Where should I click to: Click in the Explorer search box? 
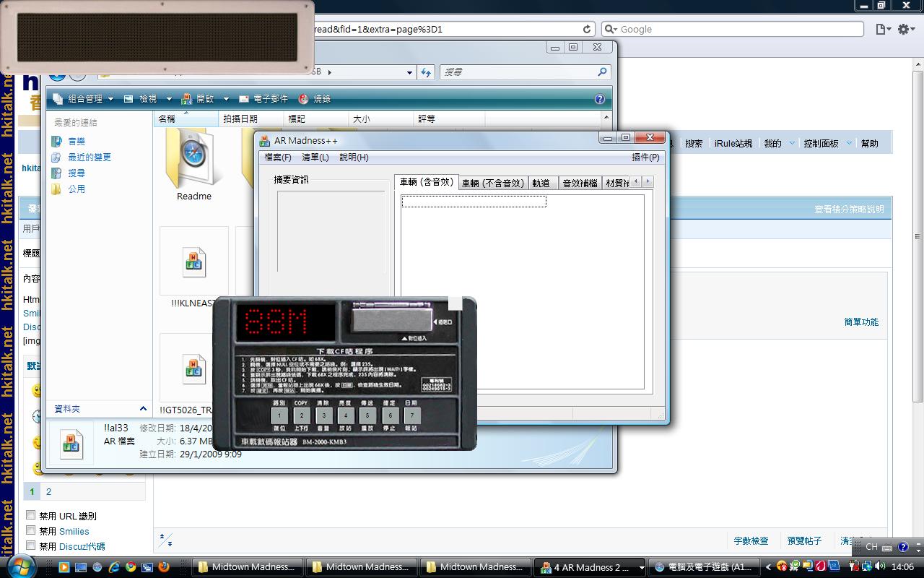(x=518, y=72)
